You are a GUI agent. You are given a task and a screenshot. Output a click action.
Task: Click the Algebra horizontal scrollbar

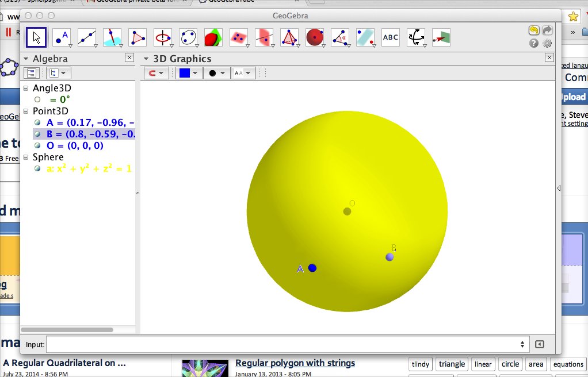(67, 330)
